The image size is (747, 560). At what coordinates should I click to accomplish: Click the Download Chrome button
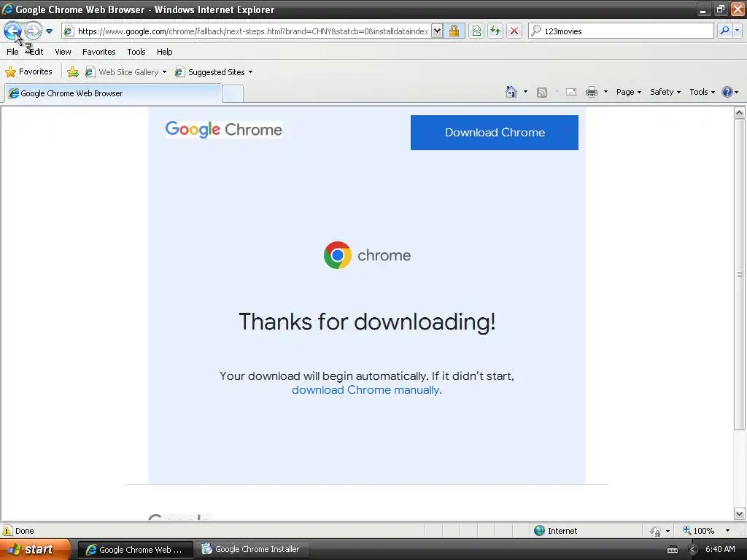point(495,133)
